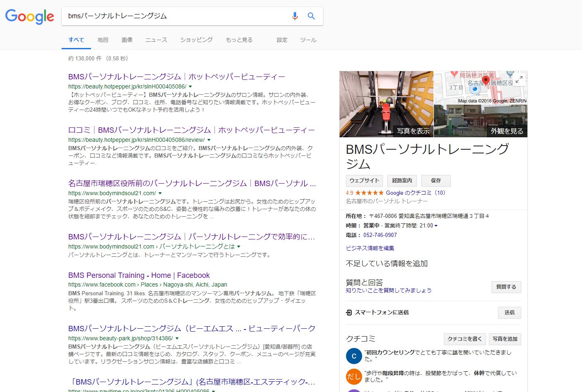Expand dropdown arrow beside hotpepper review URL
The height and width of the screenshot is (392, 582).
(209, 140)
